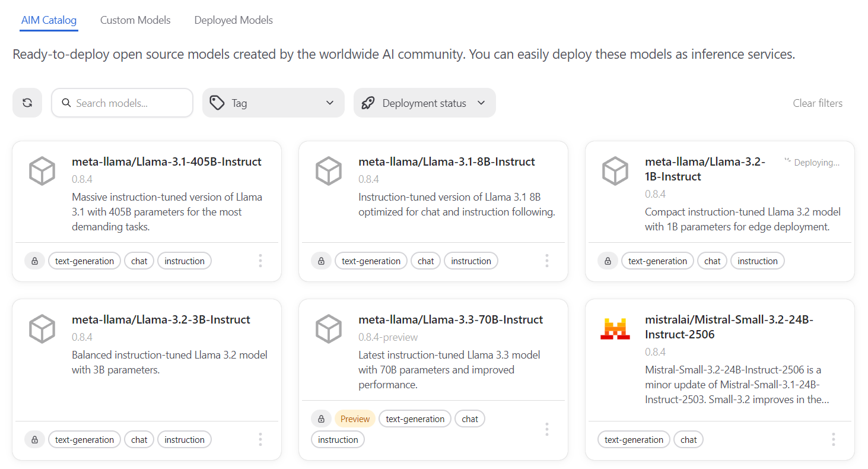The width and height of the screenshot is (868, 469).
Task: Click the cube icon on Llama-3.3-70B-Instruct card
Action: (329, 328)
